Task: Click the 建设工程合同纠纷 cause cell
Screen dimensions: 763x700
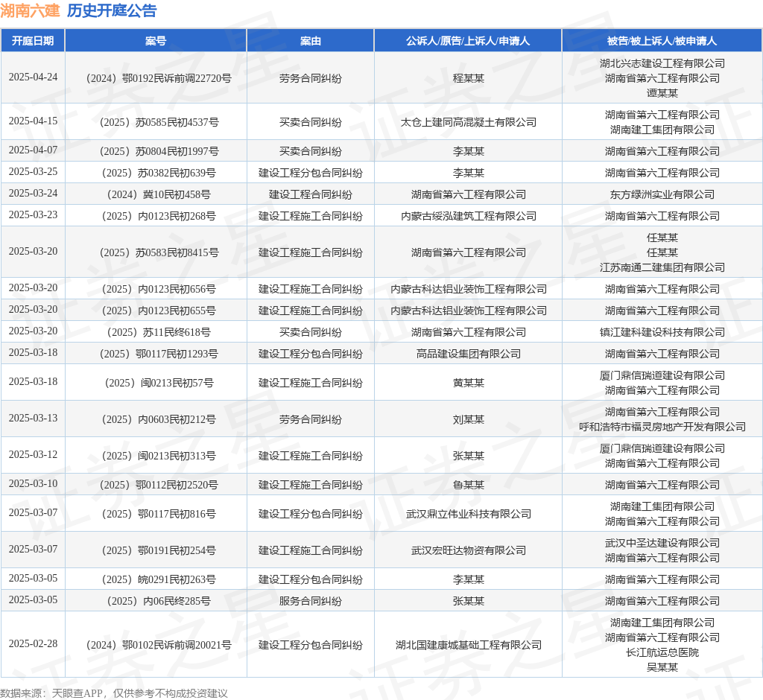Action: point(311,194)
